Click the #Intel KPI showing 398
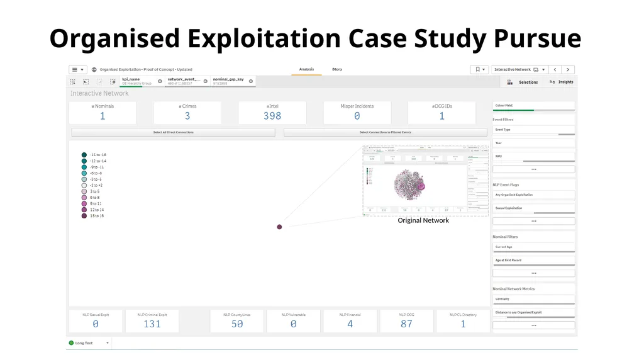The image size is (644, 362). (x=272, y=112)
